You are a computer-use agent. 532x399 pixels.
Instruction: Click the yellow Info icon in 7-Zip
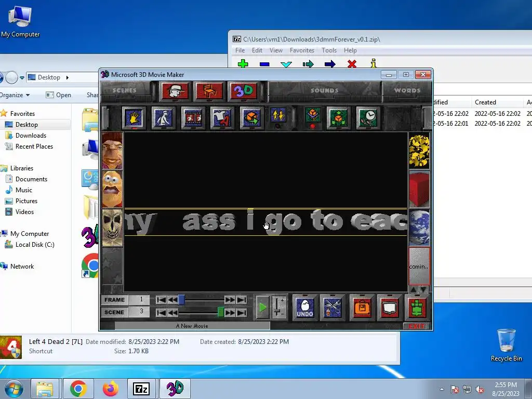pos(374,63)
